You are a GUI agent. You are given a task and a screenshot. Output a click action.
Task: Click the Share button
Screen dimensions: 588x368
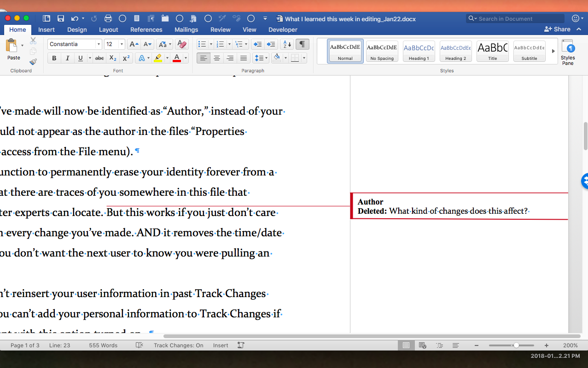coord(557,29)
